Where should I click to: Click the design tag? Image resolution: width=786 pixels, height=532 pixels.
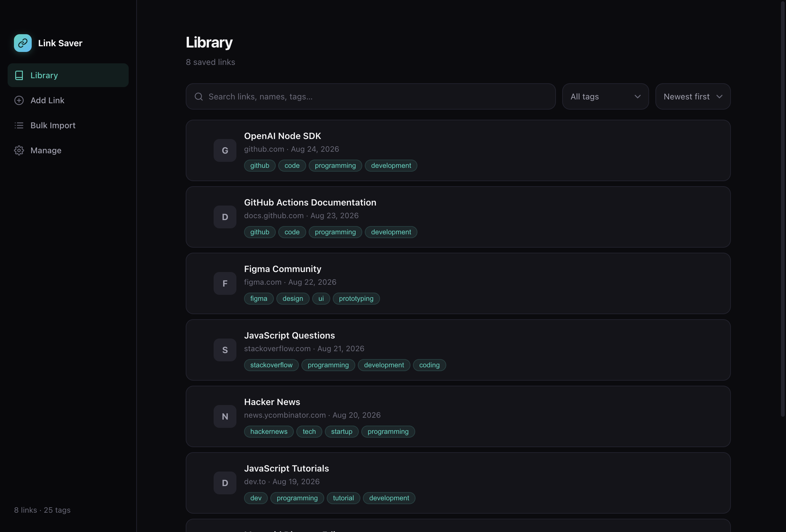[x=293, y=299]
